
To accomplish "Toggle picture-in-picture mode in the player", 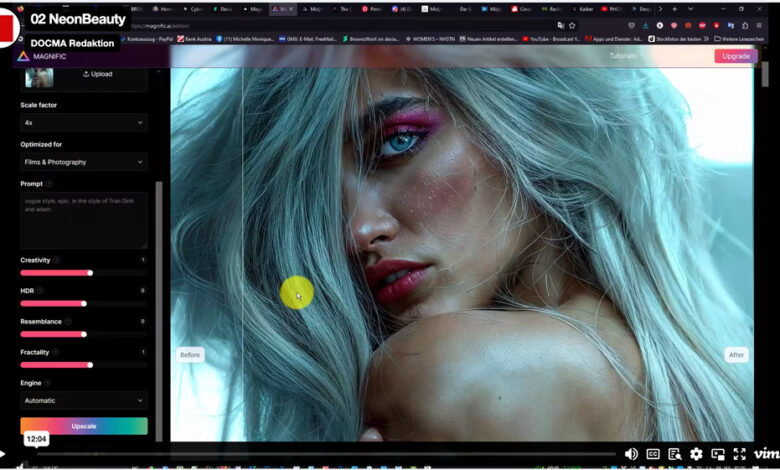I will coord(717,454).
